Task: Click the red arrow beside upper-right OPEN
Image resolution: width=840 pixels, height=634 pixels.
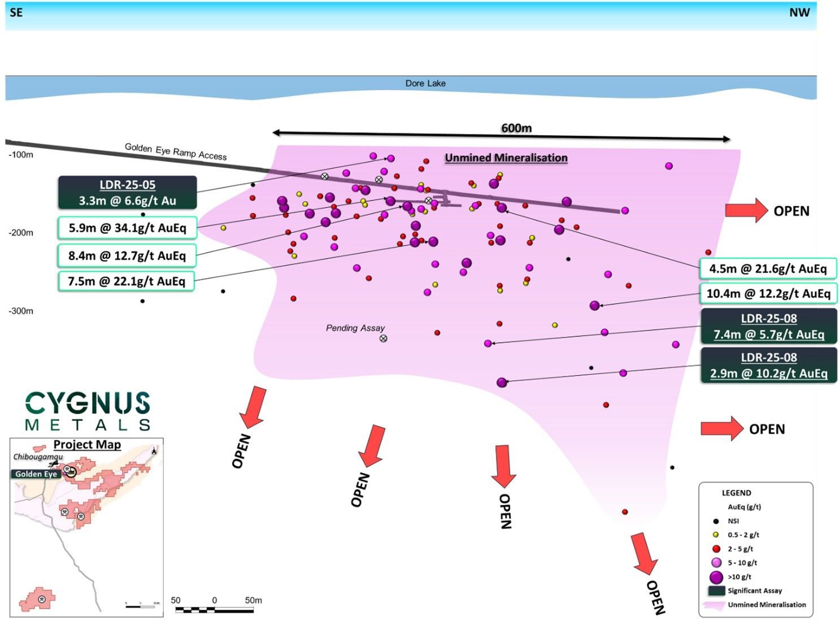Action: 746,211
